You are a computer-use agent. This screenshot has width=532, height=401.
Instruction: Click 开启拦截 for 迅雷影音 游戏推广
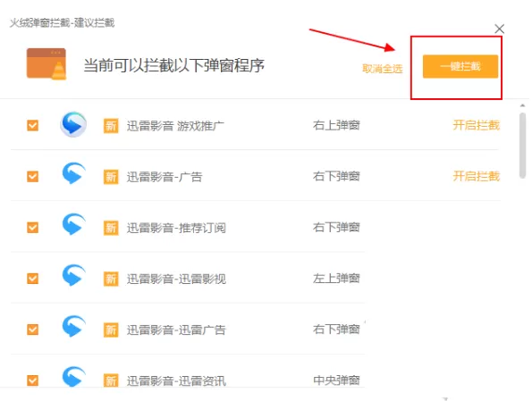pyautogui.click(x=477, y=125)
